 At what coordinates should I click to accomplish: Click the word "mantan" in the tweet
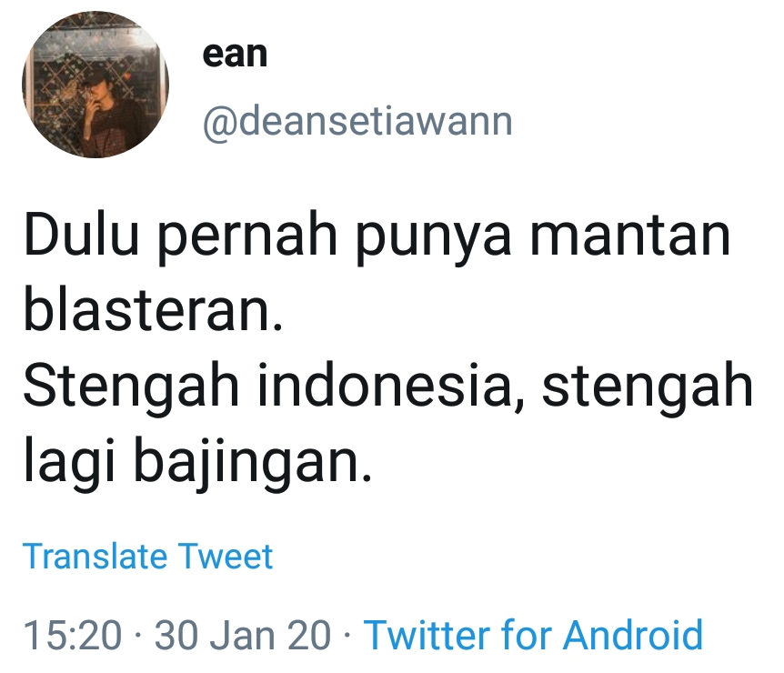(630, 236)
